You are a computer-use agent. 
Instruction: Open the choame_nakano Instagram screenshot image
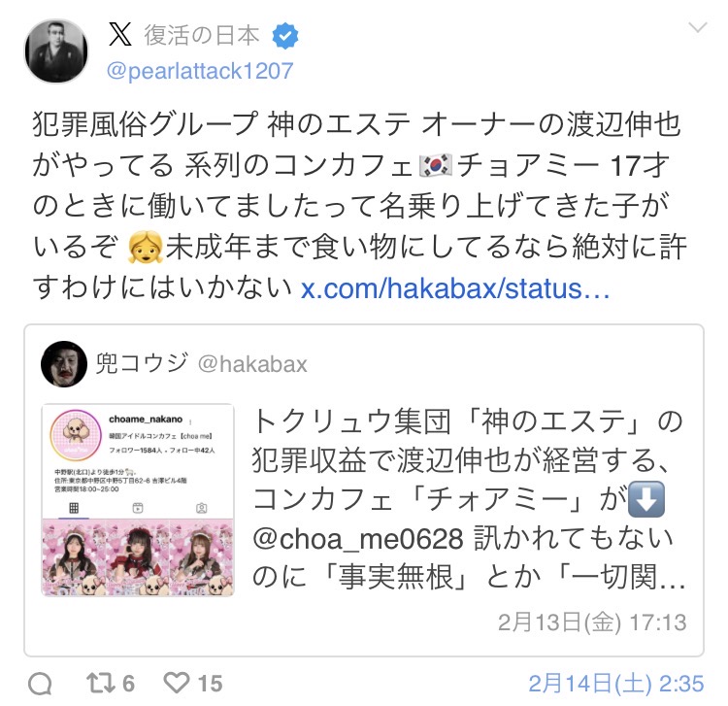point(138,500)
